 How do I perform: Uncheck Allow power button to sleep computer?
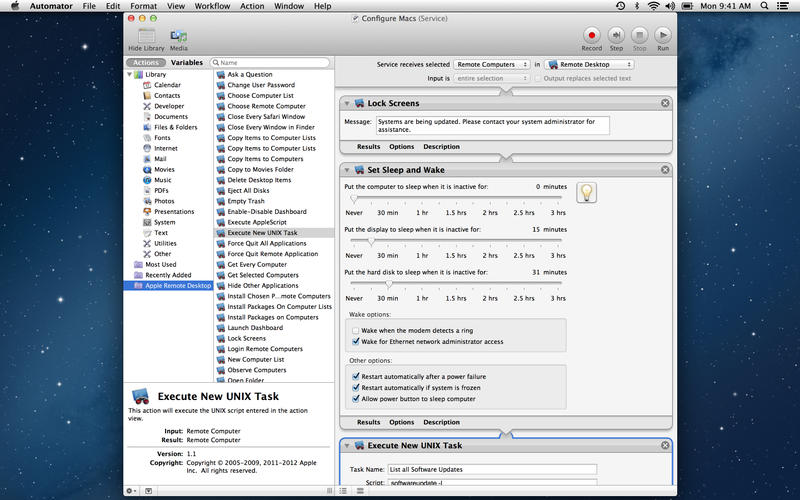point(355,398)
